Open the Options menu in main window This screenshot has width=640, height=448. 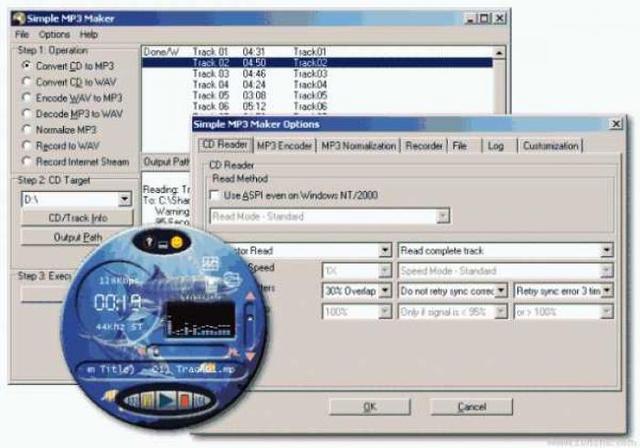(54, 34)
